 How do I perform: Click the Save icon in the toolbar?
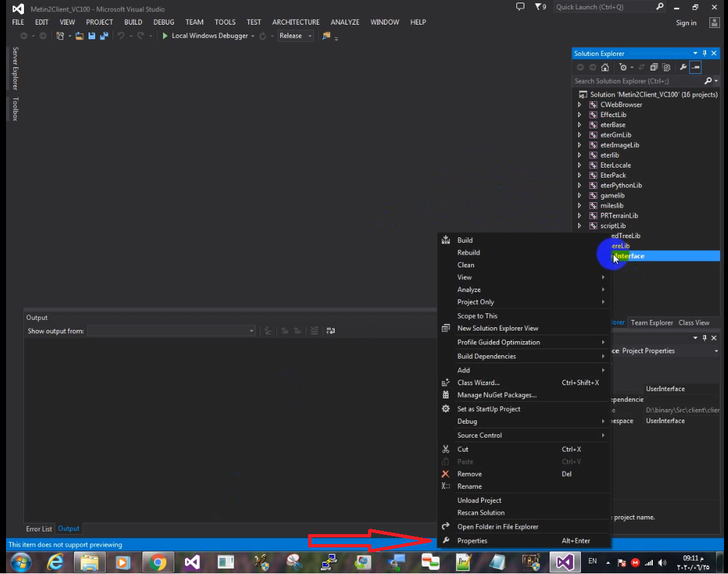click(92, 36)
